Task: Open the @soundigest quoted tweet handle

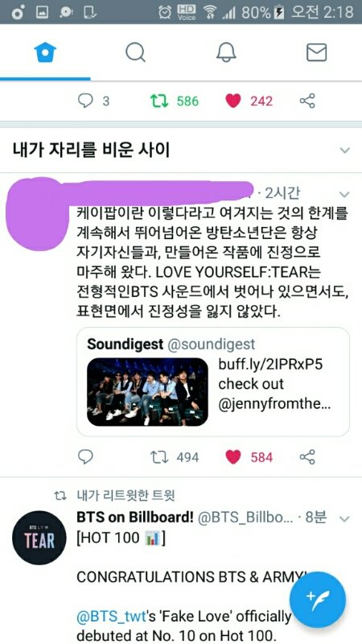Action: pos(211,345)
